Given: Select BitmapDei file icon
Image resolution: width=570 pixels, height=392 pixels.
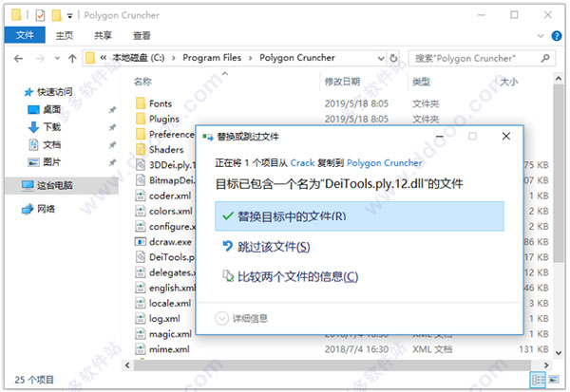Looking at the screenshot, I should click(141, 180).
